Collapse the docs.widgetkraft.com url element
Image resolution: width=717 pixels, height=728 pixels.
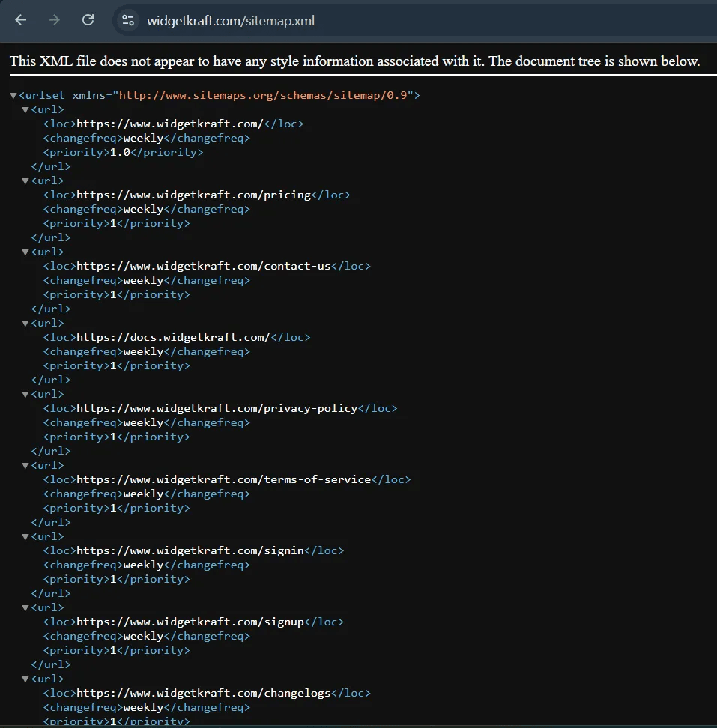(25, 323)
